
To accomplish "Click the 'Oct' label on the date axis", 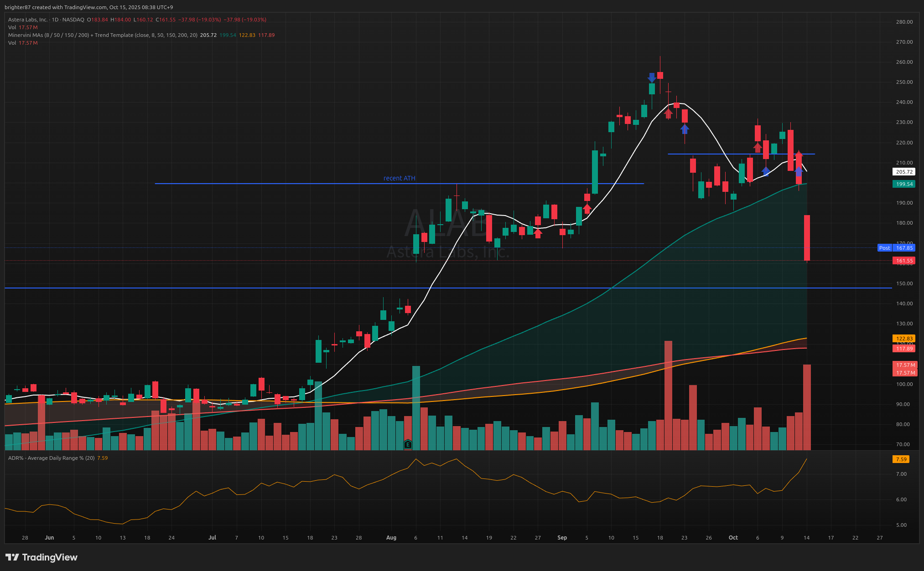I will point(733,538).
